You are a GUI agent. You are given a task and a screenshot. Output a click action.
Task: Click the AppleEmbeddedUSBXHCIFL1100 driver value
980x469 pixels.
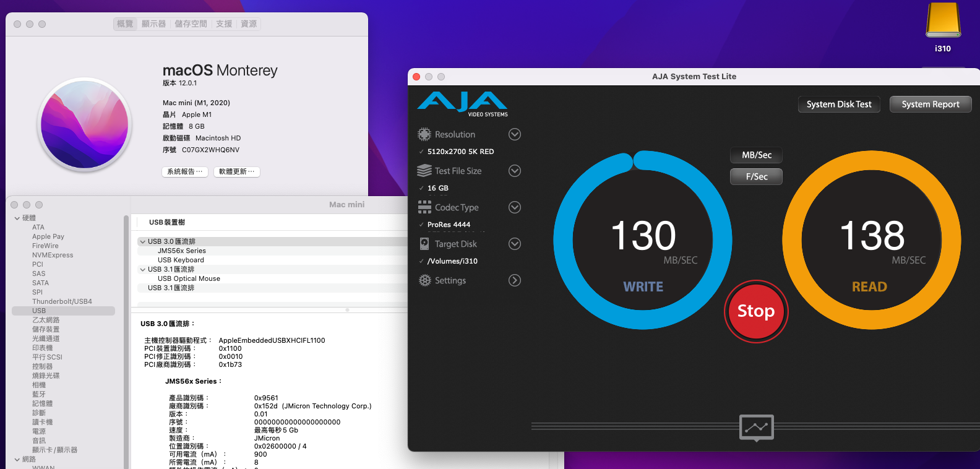pos(272,340)
